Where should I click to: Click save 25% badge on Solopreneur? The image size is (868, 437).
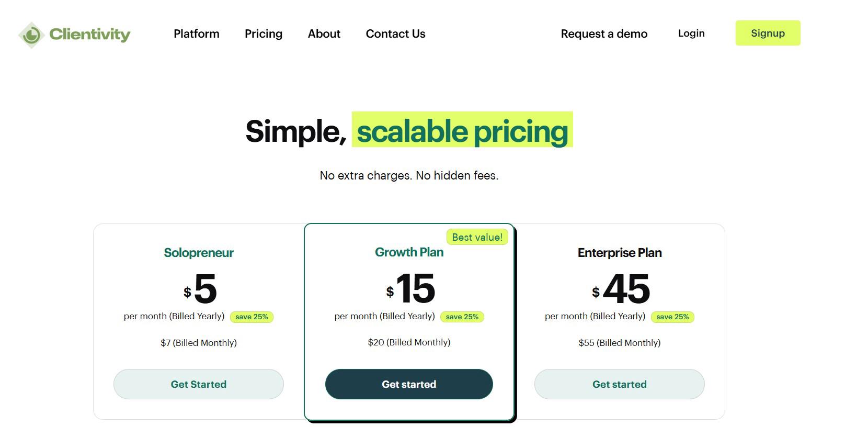(x=252, y=317)
